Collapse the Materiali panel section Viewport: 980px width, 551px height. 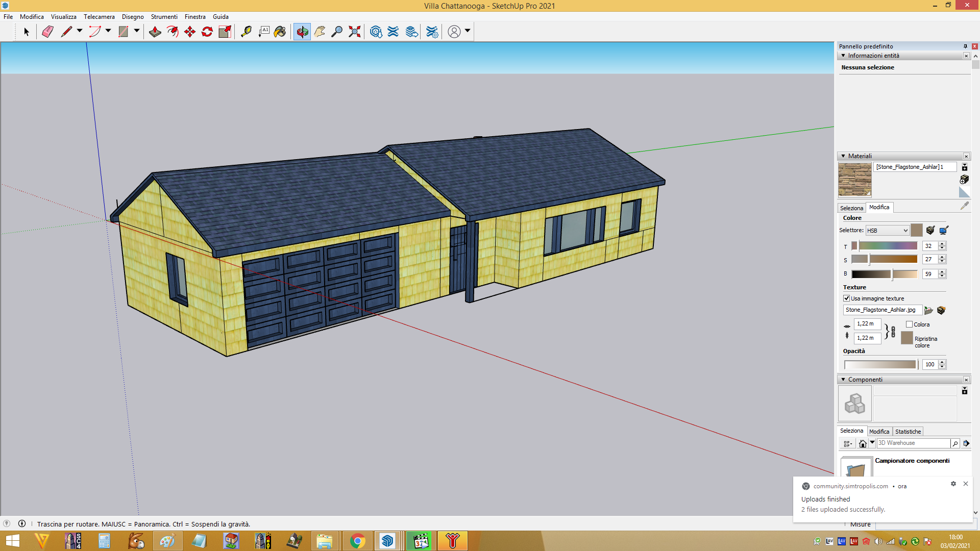pos(843,156)
